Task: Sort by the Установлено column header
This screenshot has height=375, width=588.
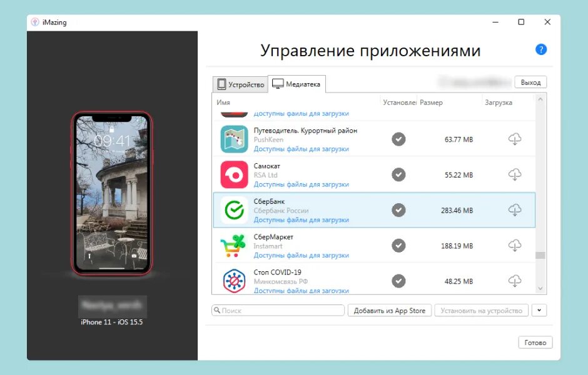Action: pos(399,102)
